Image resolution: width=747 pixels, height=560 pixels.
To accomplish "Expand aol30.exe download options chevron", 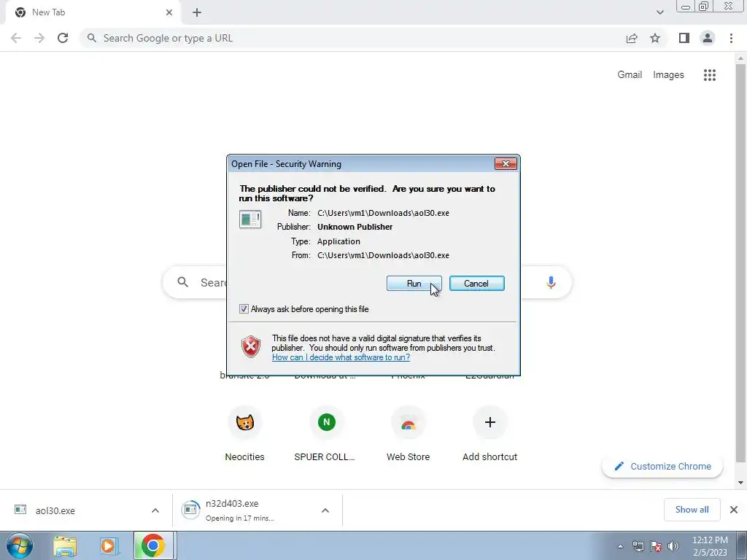I will (155, 510).
